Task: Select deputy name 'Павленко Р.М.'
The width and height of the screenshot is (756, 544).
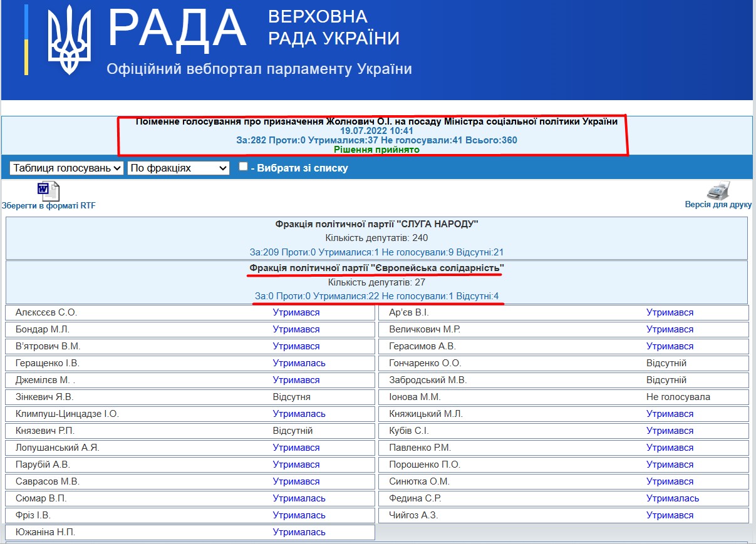Action: [x=420, y=448]
